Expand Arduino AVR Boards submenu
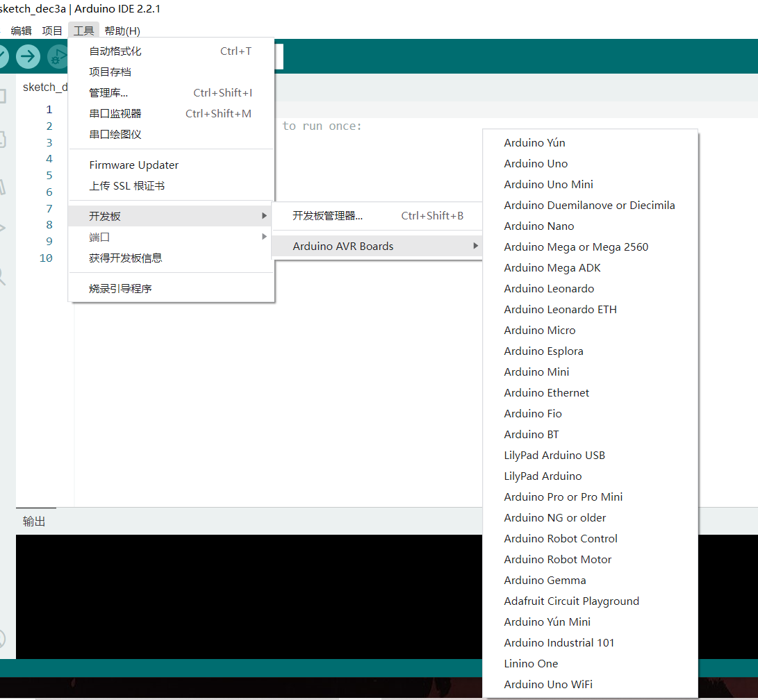The height and width of the screenshot is (700, 758). point(377,247)
